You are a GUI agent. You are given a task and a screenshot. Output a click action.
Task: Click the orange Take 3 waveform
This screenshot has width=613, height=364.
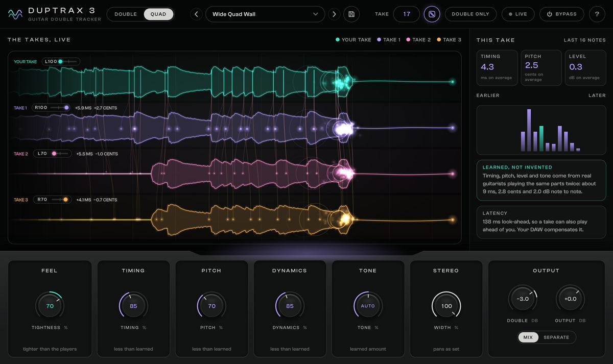[x=253, y=220]
